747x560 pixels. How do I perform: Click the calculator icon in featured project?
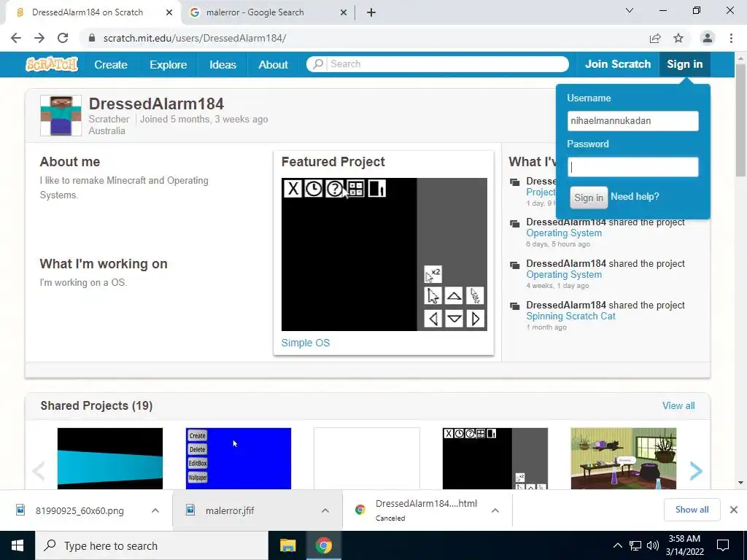coord(356,189)
